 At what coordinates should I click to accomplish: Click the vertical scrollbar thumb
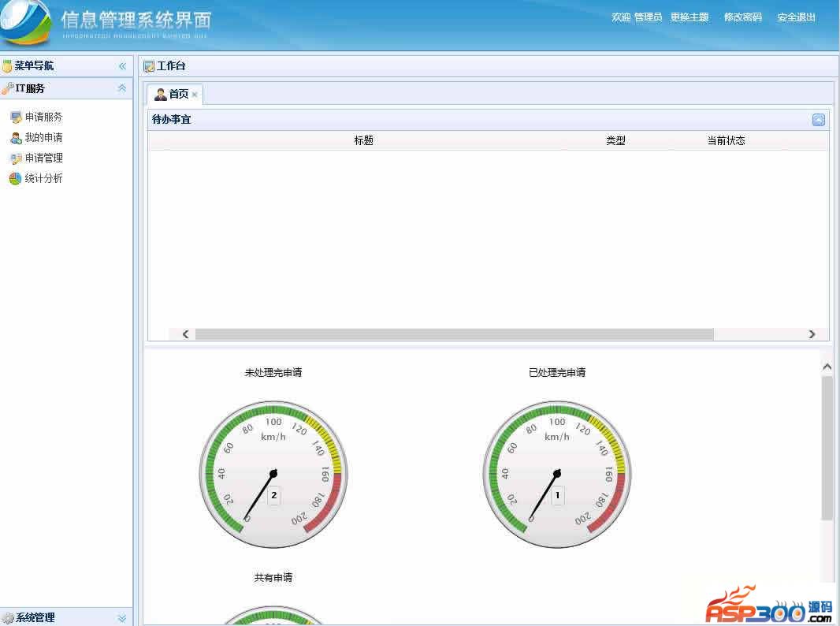(x=827, y=448)
